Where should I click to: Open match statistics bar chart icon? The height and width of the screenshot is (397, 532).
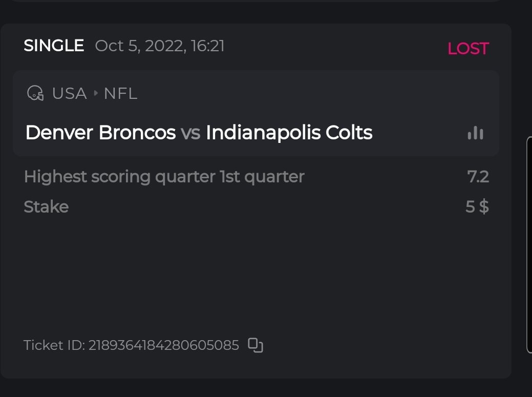[x=475, y=133]
